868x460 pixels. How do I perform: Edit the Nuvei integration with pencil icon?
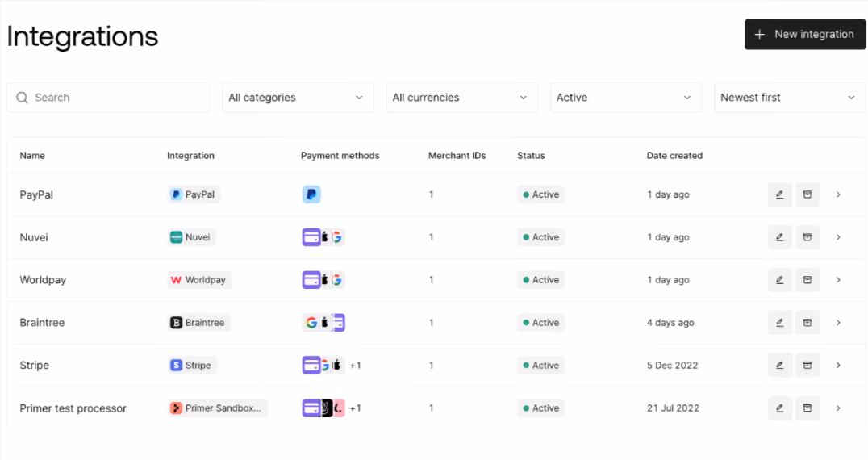[x=779, y=237]
